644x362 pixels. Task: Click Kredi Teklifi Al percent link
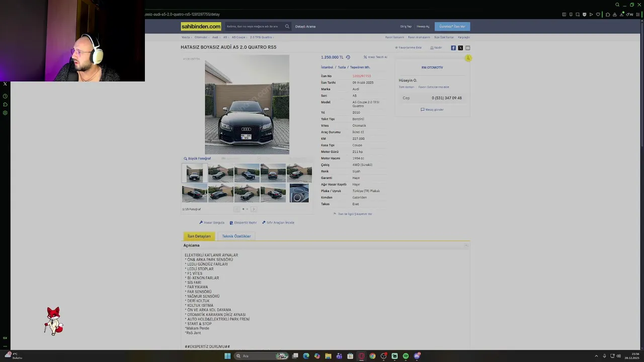tap(375, 57)
